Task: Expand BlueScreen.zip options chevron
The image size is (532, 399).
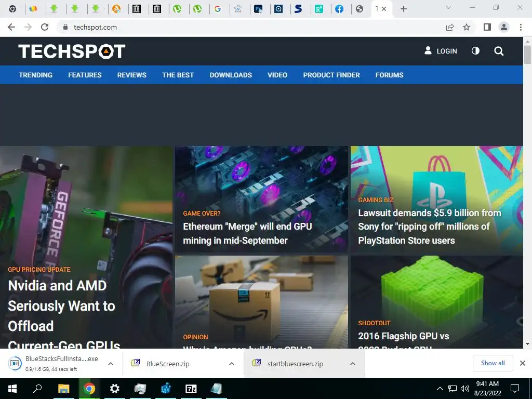Action: pos(232,364)
